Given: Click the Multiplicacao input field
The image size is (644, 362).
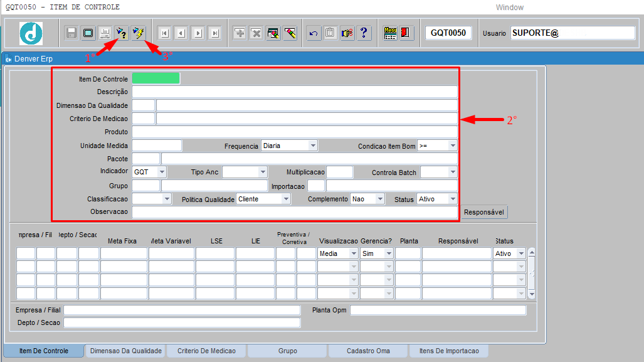Looking at the screenshot, I should pyautogui.click(x=339, y=172).
